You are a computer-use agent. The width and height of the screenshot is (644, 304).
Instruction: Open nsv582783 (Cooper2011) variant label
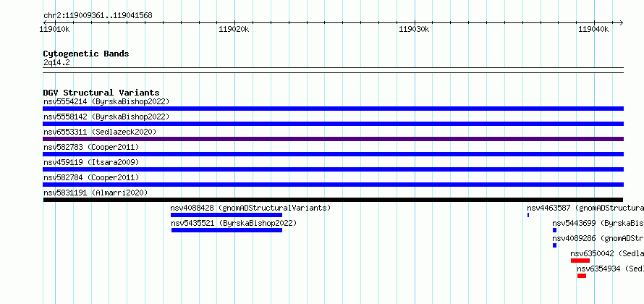pyautogui.click(x=91, y=147)
